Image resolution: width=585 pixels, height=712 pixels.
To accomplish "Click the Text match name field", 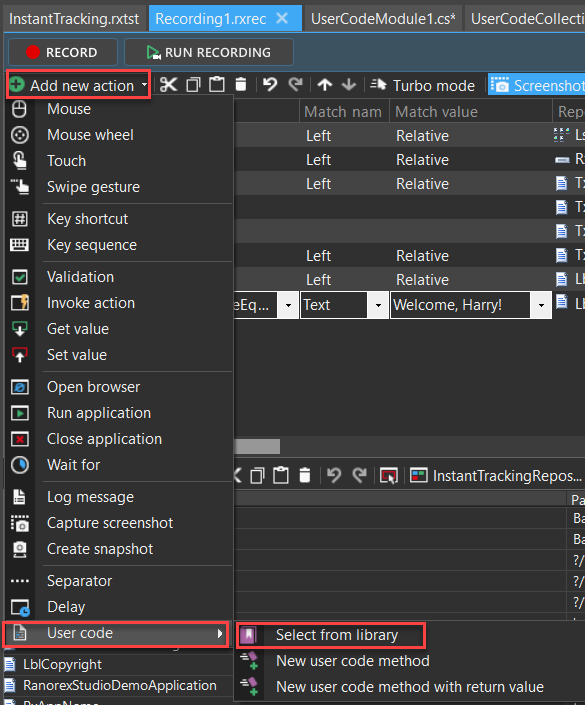I will click(x=333, y=305).
